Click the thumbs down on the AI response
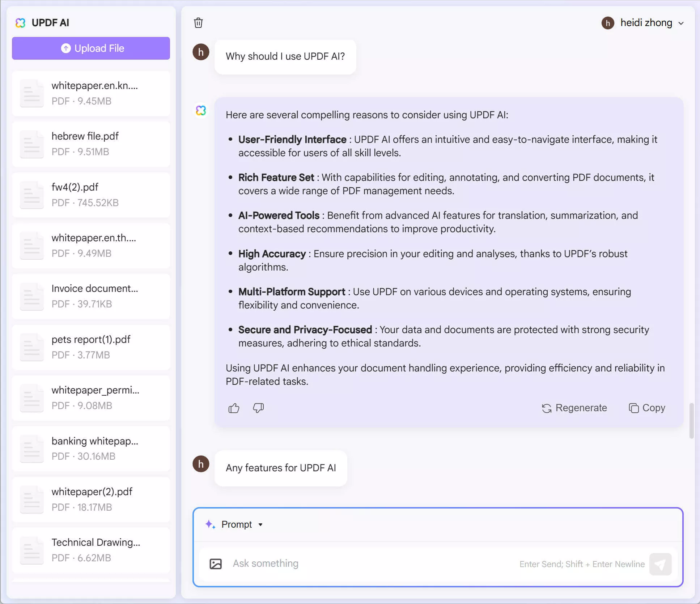Screen dimensions: 700x604 258,408
